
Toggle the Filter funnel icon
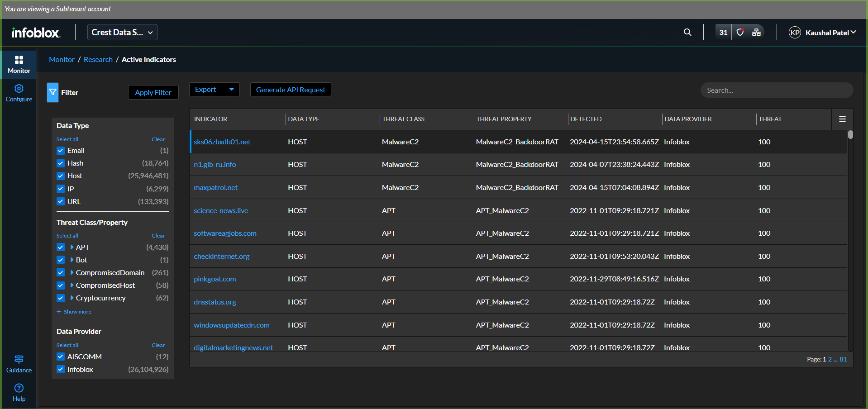point(53,92)
